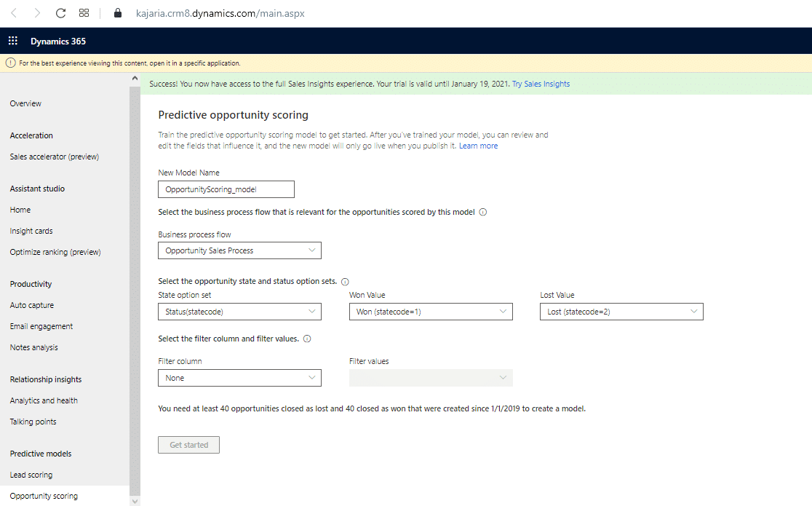Click the Get started button
Image resolution: width=812 pixels, height=506 pixels.
pyautogui.click(x=189, y=445)
